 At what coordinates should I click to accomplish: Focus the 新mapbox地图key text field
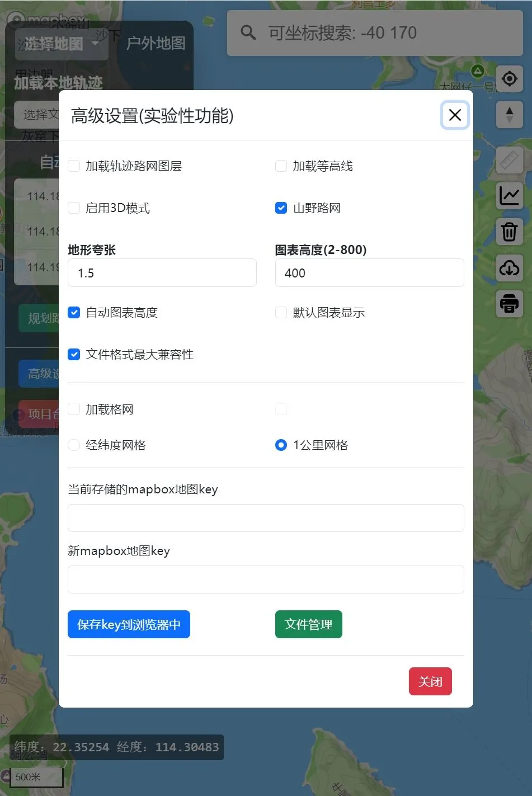click(266, 580)
